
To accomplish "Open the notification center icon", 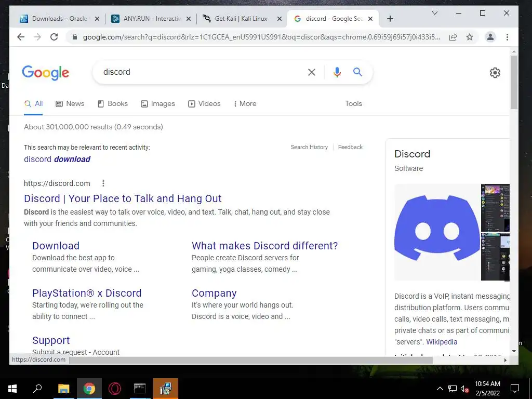I will click(x=515, y=389).
